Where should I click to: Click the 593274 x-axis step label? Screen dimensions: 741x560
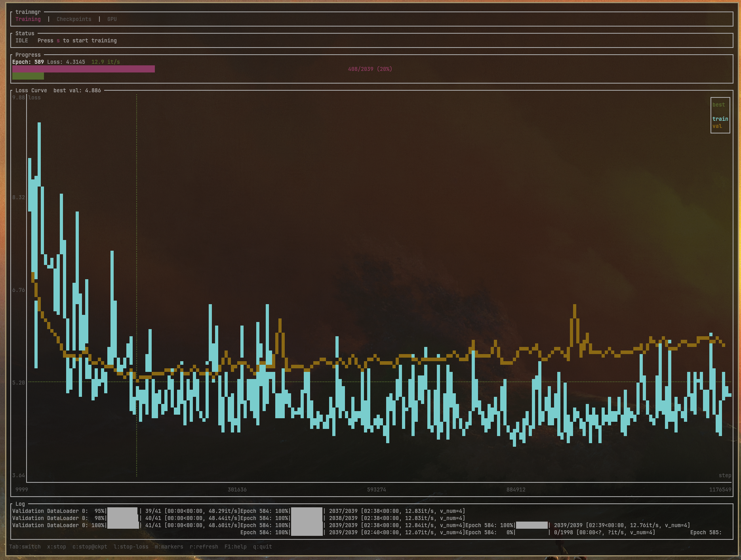click(377, 490)
